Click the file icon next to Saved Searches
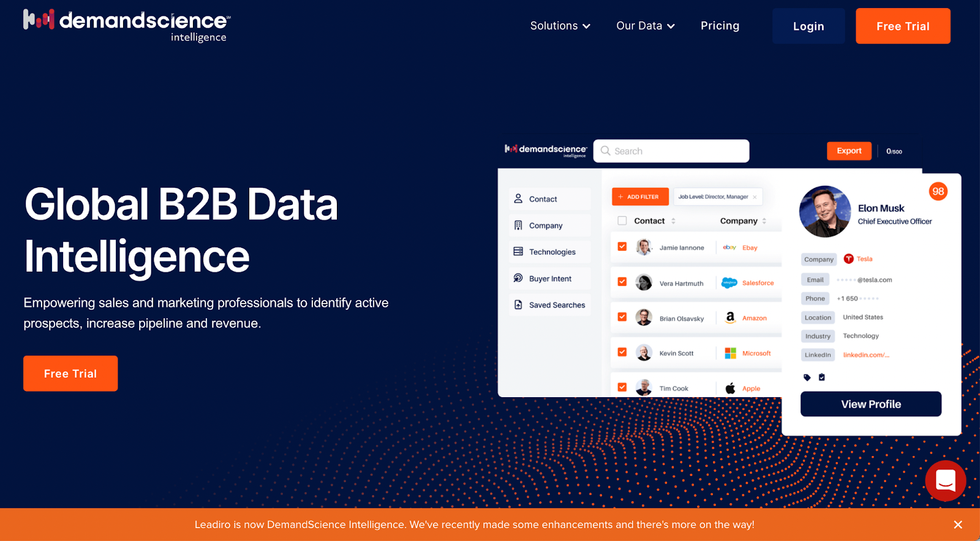The image size is (980, 541). [518, 305]
